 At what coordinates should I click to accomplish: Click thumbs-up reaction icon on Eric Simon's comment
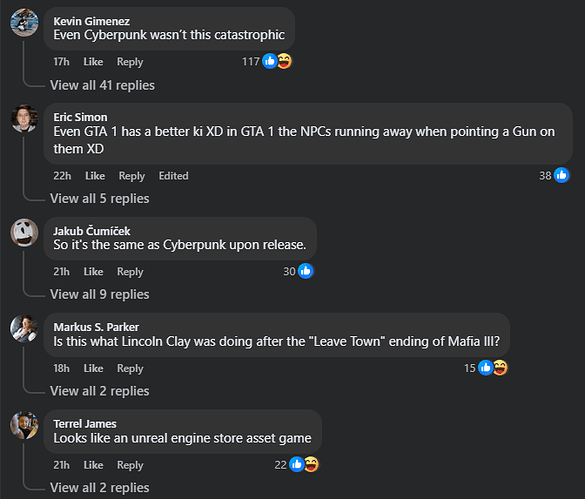(561, 175)
